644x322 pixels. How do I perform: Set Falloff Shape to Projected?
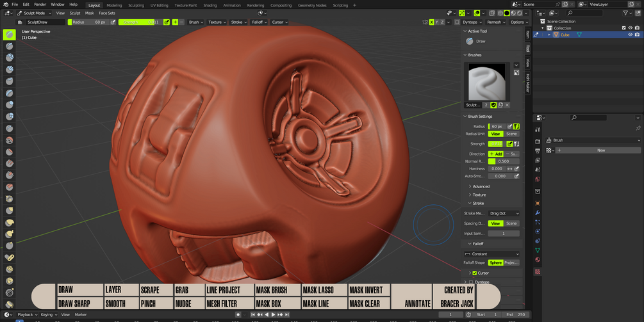(x=511, y=262)
